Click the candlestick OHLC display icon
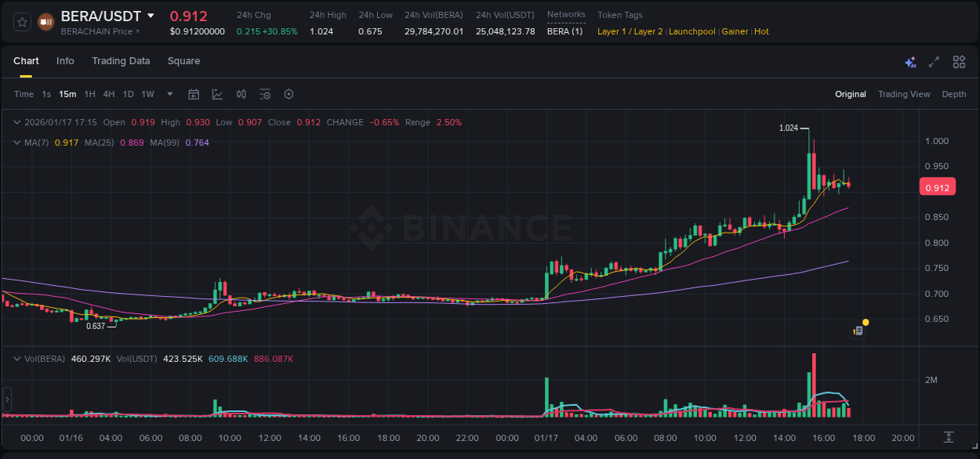Viewport: 980px width, 459px height. pyautogui.click(x=241, y=94)
